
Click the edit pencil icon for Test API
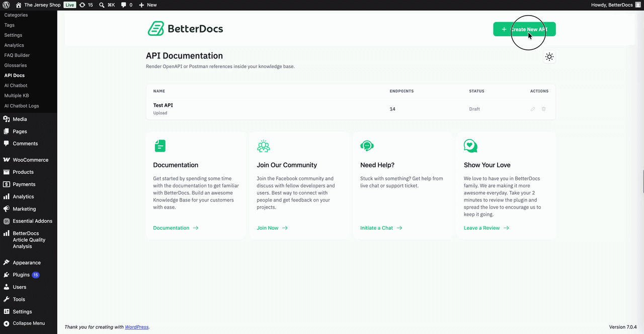533,109
